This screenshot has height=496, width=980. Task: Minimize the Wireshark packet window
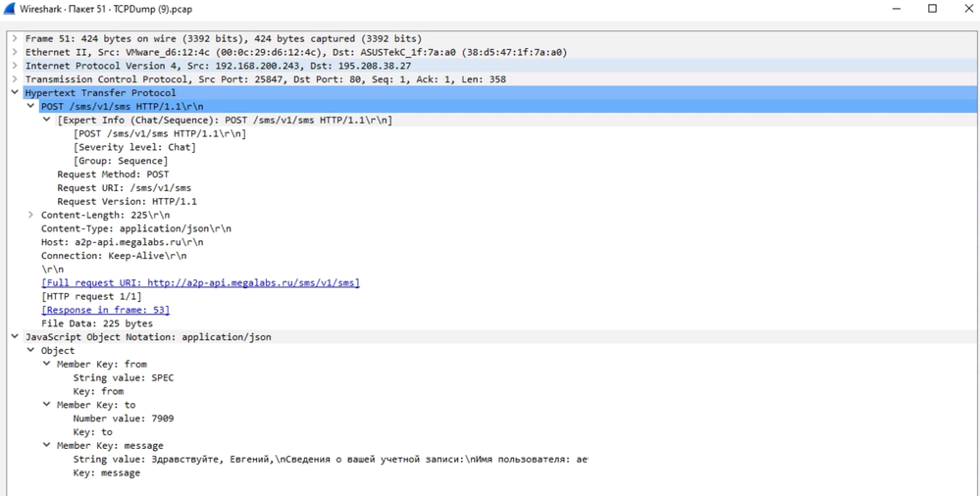point(897,9)
